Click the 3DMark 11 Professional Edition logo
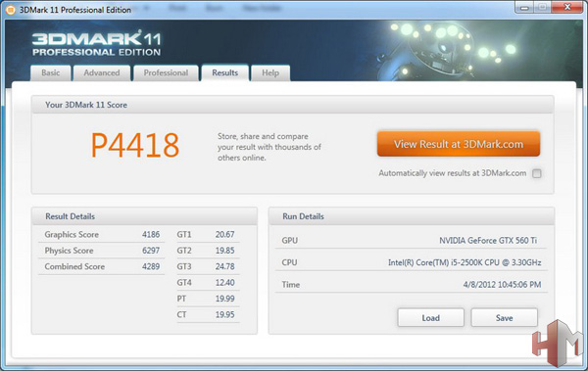The image size is (588, 371). click(x=96, y=44)
